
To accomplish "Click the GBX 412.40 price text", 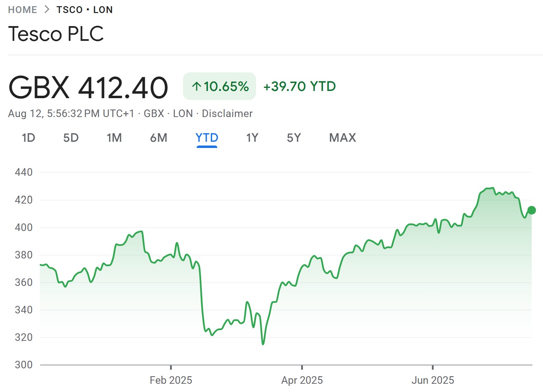I will [88, 87].
